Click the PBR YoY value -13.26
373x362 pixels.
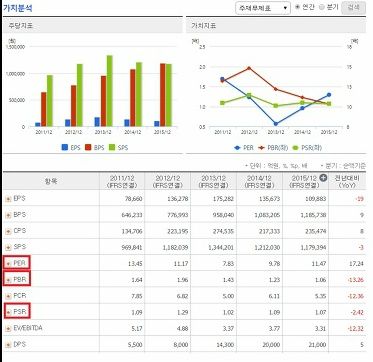[x=355, y=280]
